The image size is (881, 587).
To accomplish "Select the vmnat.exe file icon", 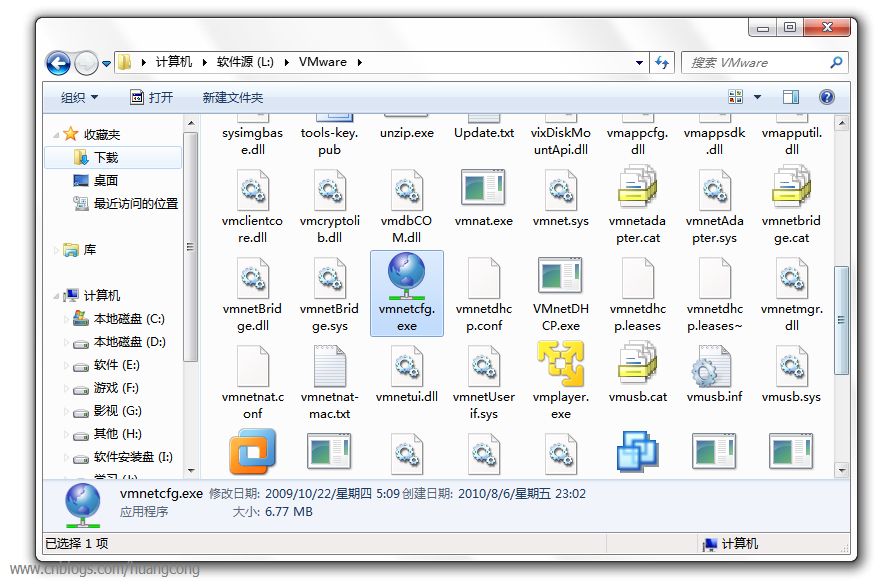I will pos(483,188).
